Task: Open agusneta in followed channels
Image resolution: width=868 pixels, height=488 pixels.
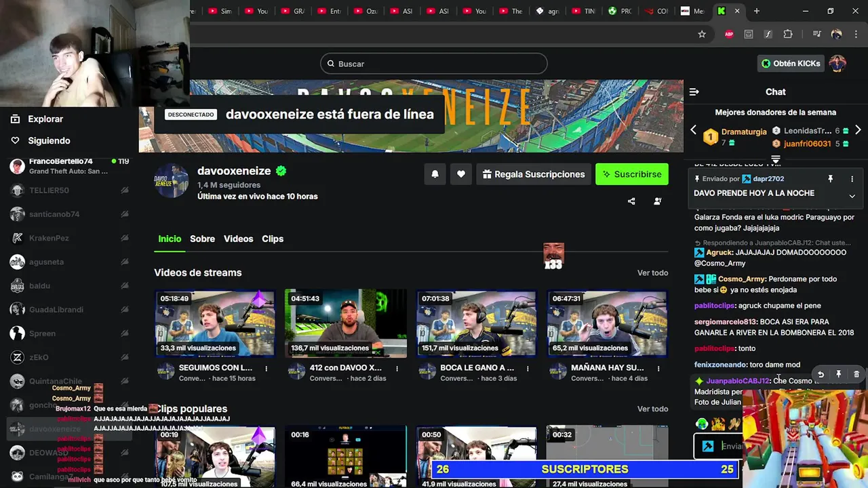Action: click(69, 262)
